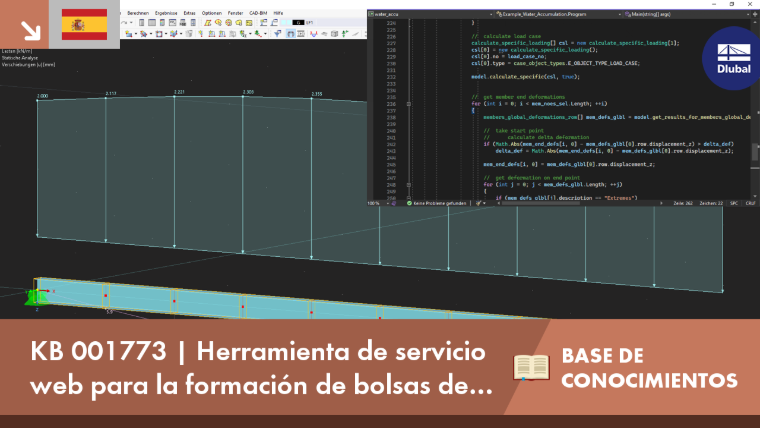Click the BASE DE CONOCIMIENTOS label

click(x=649, y=368)
